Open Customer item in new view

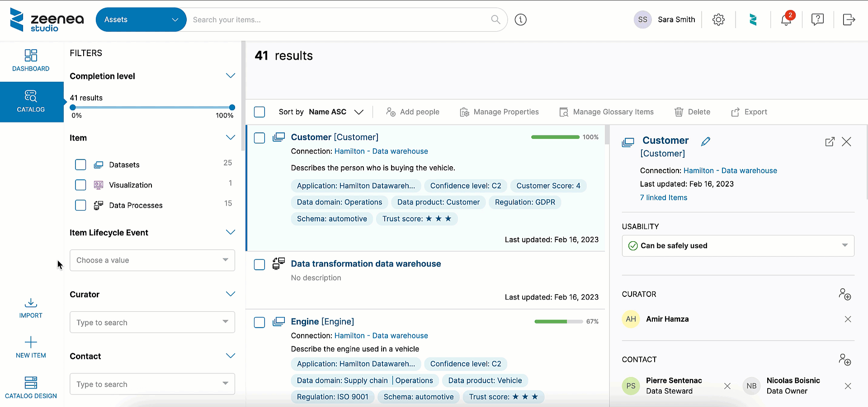830,142
